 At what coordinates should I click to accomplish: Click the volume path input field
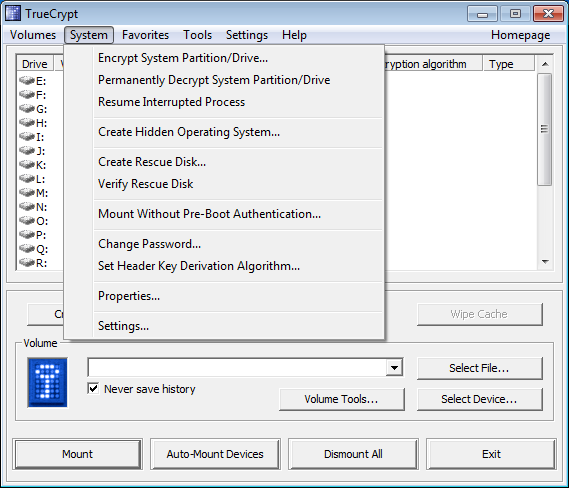coord(237,368)
